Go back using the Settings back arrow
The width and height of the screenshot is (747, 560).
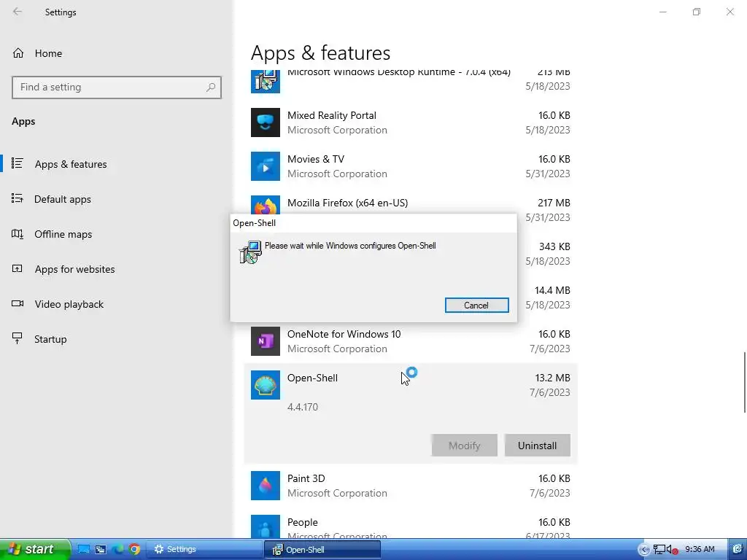tap(18, 12)
